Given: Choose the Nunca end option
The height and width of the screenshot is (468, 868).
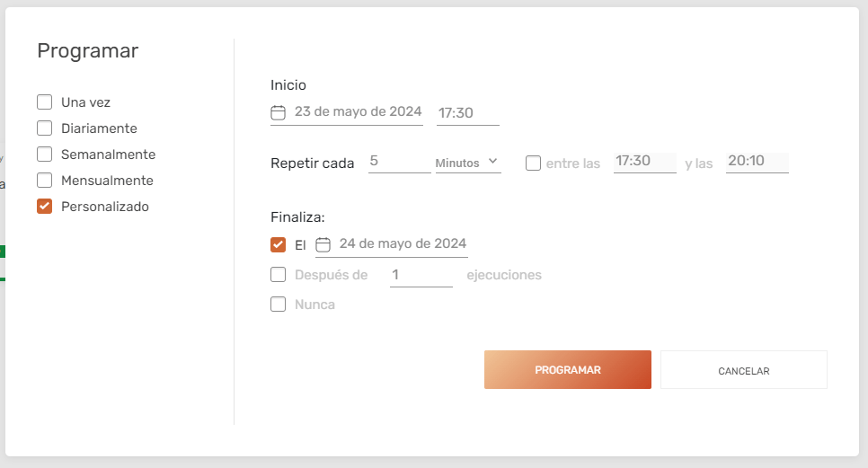Looking at the screenshot, I should pyautogui.click(x=278, y=305).
